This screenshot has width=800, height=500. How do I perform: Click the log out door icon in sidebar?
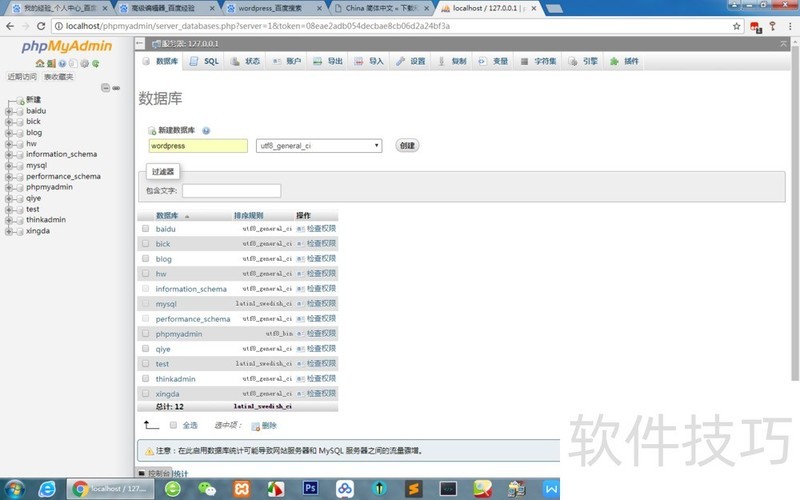[x=51, y=64]
